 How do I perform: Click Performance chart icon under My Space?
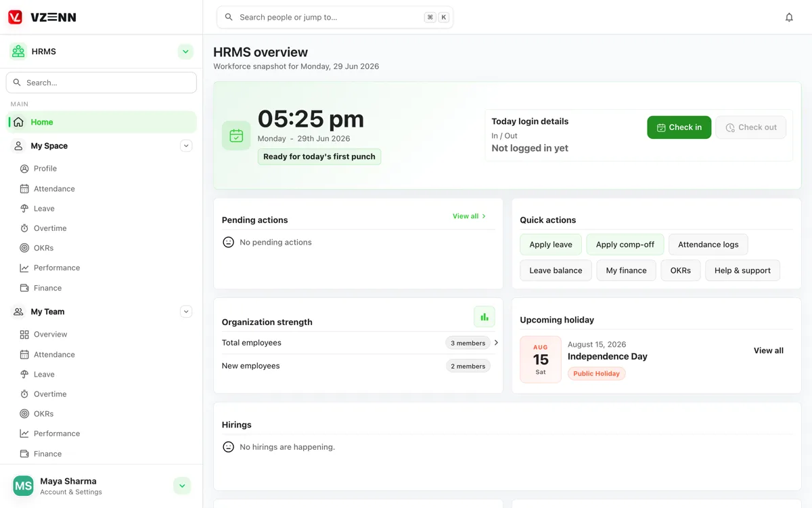(24, 268)
